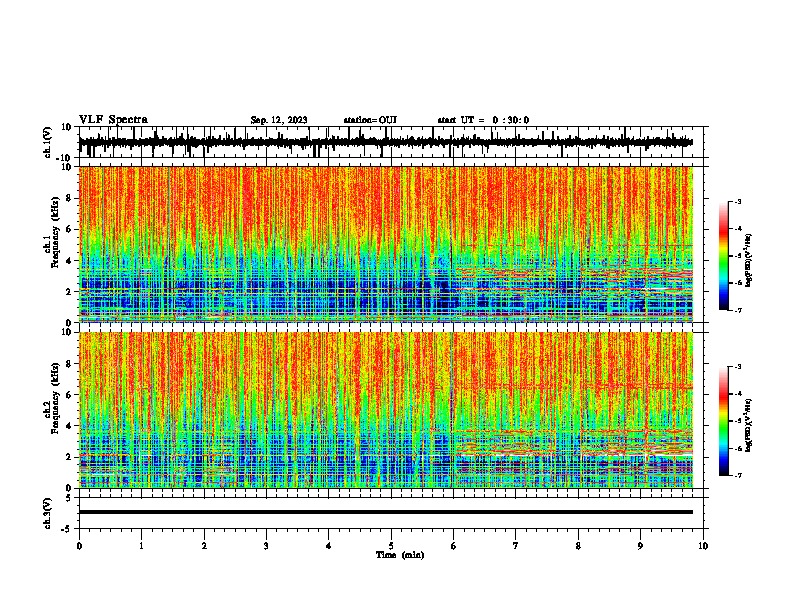Click inside the ch.1 frequency spectrogram

click(x=386, y=244)
